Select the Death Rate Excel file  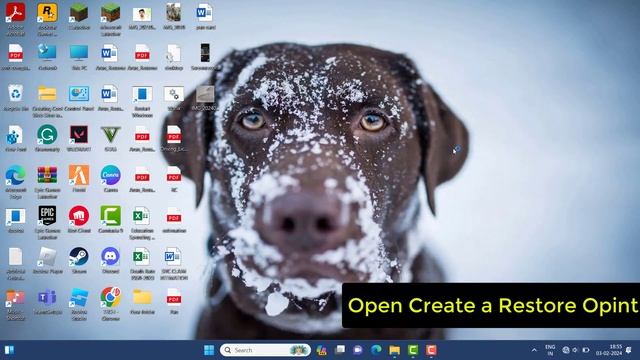(x=142, y=256)
